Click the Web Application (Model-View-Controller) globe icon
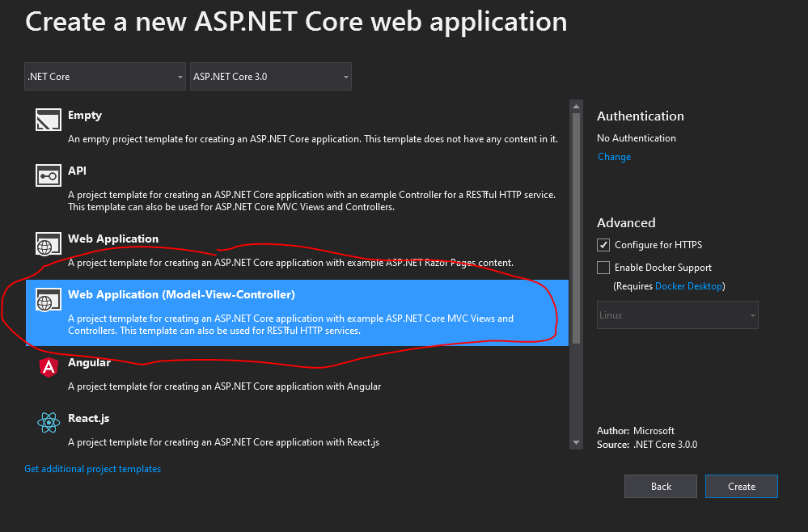This screenshot has height=532, width=808. click(x=49, y=299)
